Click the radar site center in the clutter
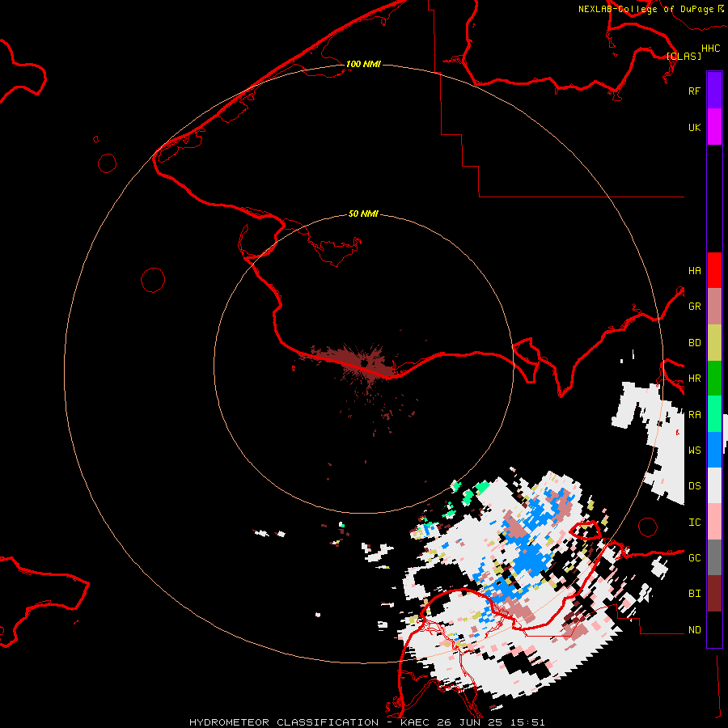 pos(365,363)
